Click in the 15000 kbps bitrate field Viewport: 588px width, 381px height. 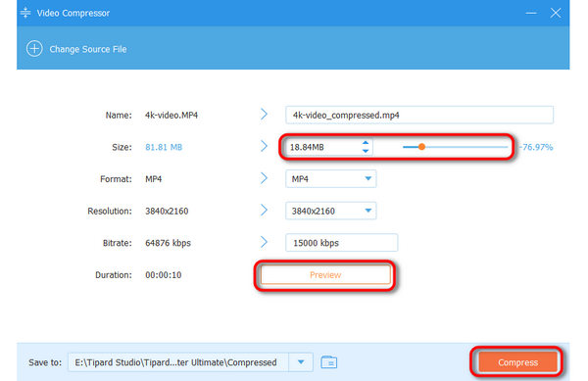341,243
